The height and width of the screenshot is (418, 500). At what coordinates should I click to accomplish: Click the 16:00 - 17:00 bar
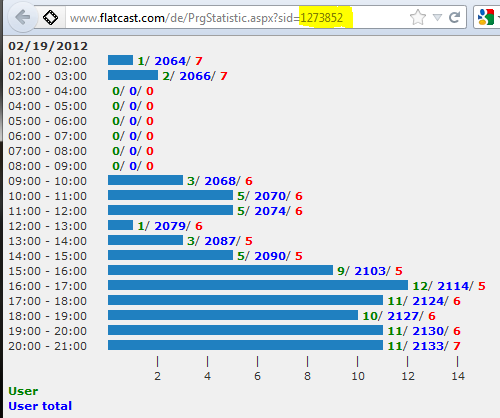pyautogui.click(x=258, y=285)
